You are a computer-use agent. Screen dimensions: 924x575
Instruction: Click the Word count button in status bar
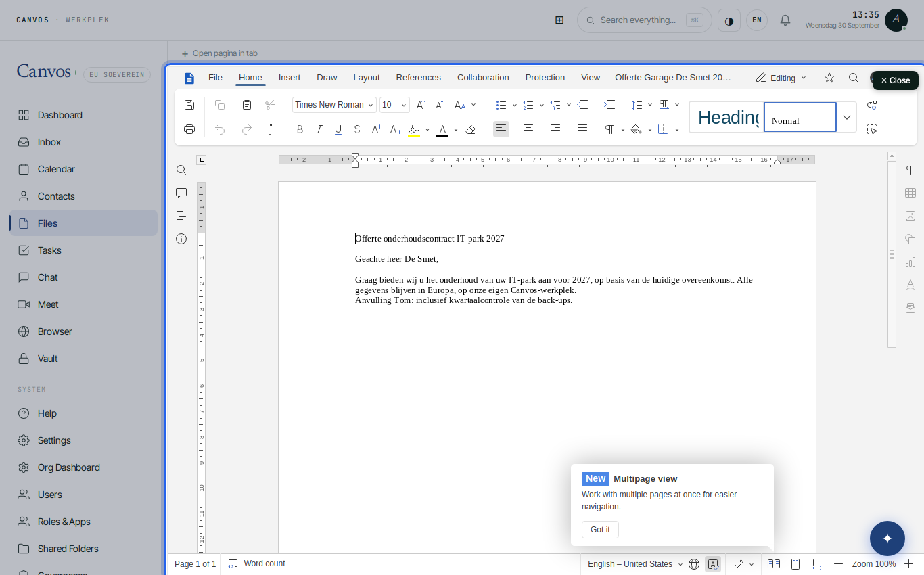pyautogui.click(x=257, y=564)
